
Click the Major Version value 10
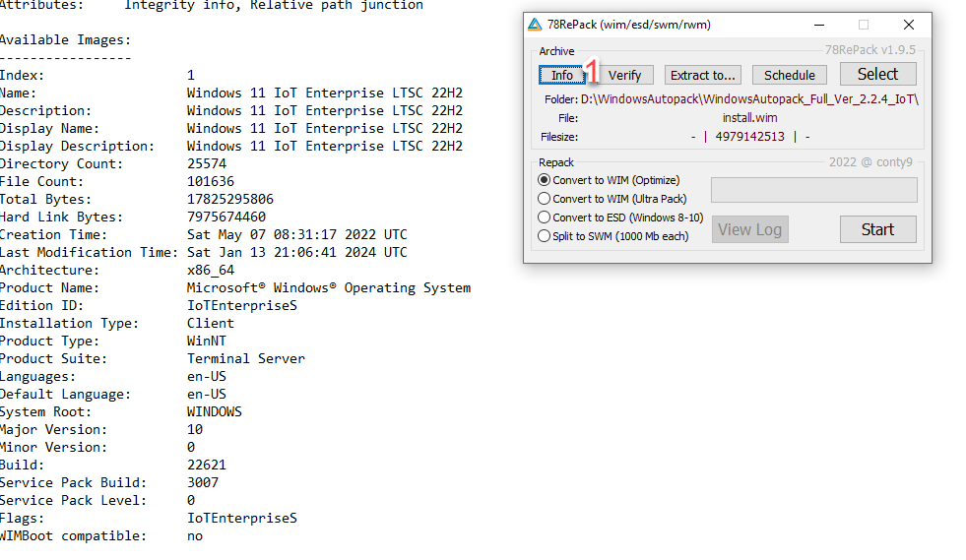[x=195, y=430]
